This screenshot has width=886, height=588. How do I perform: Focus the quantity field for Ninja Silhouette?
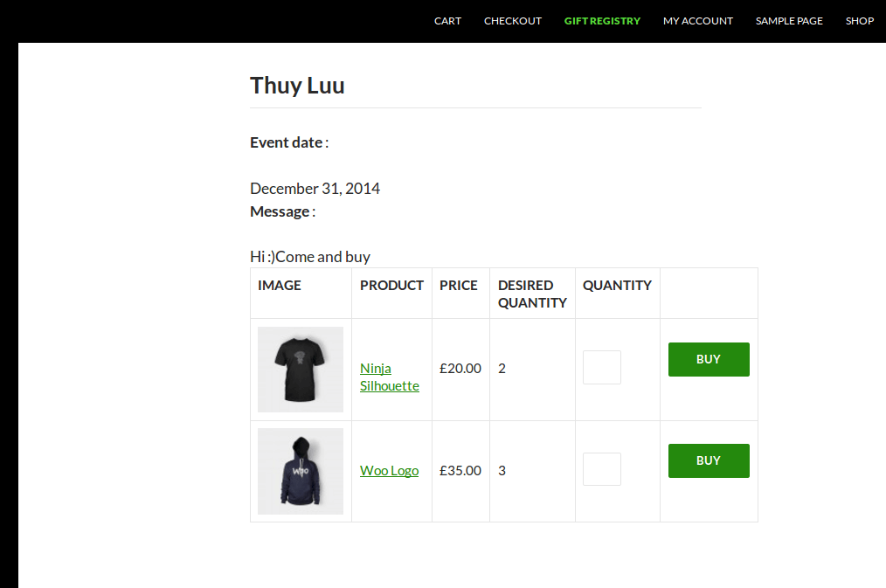pyautogui.click(x=602, y=368)
